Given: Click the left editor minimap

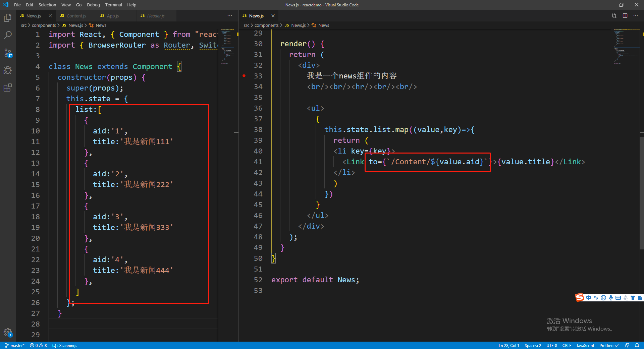Looking at the screenshot, I should 227,46.
